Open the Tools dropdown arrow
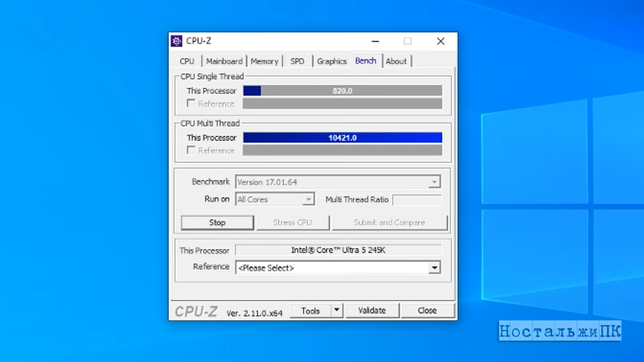 tap(336, 311)
